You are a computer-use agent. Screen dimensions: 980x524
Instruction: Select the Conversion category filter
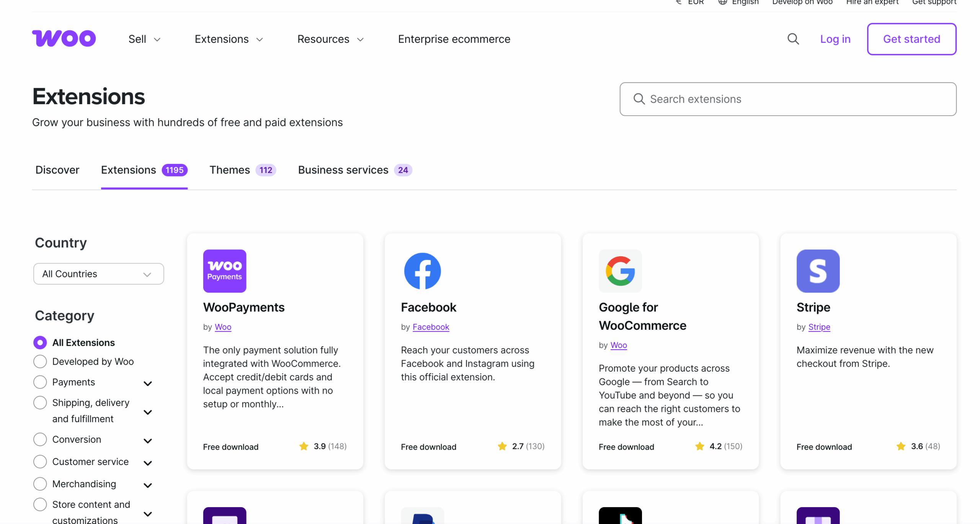[x=40, y=439]
